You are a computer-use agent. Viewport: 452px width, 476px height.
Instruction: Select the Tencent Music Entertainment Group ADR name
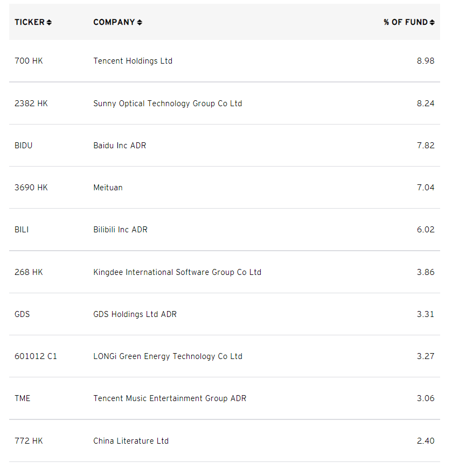(170, 398)
